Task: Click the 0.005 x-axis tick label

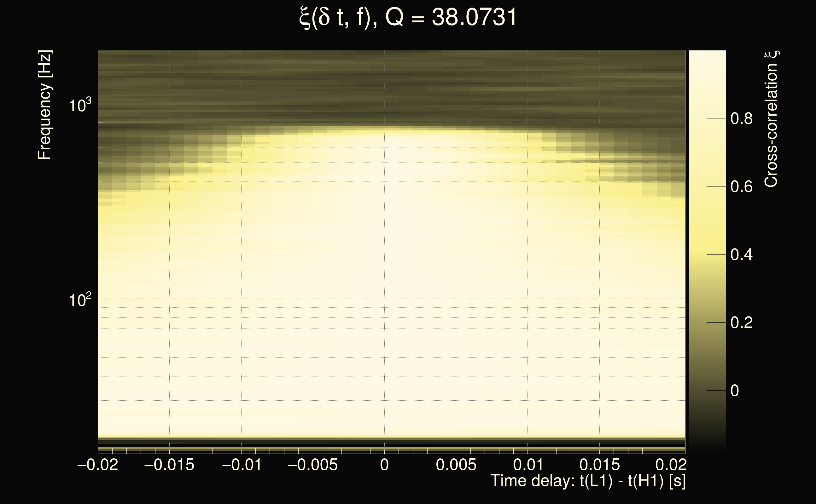Action: click(x=456, y=465)
